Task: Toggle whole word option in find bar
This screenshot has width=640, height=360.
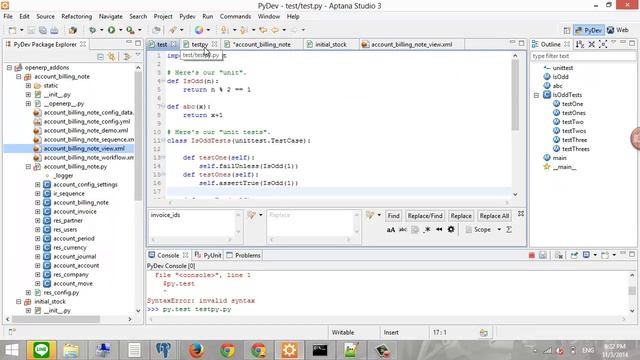Action: [x=403, y=229]
